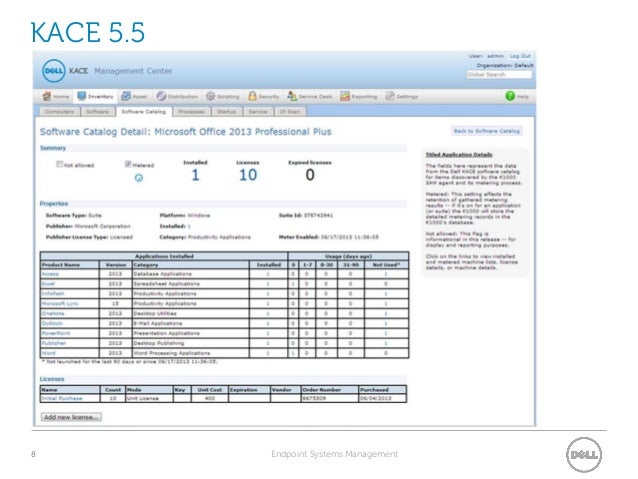This screenshot has width=638, height=479.
Task: Click the Add new license button
Action: click(x=71, y=417)
